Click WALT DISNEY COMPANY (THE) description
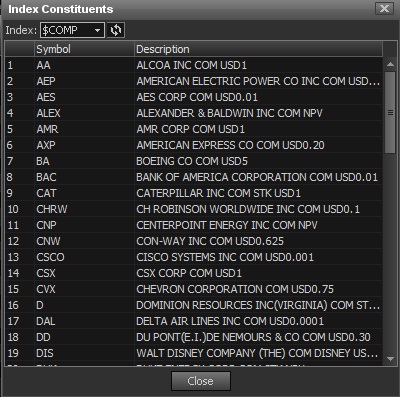The width and height of the screenshot is (400, 397). 257,353
